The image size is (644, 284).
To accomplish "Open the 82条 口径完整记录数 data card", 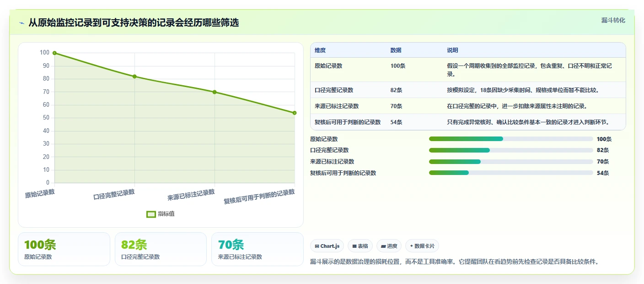I will coord(161,249).
